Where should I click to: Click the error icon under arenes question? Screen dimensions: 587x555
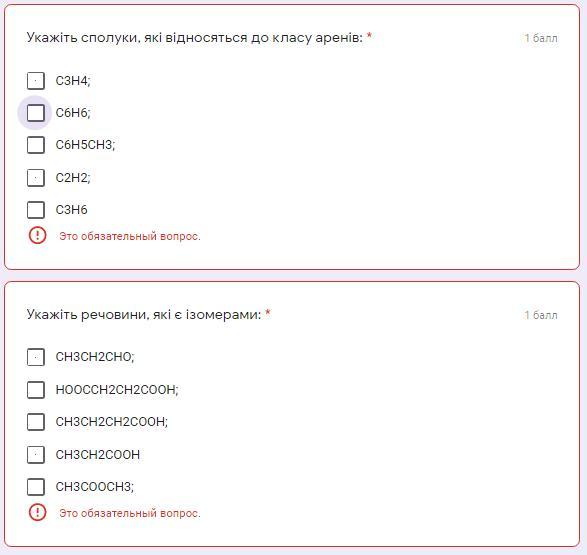pyautogui.click(x=37, y=235)
